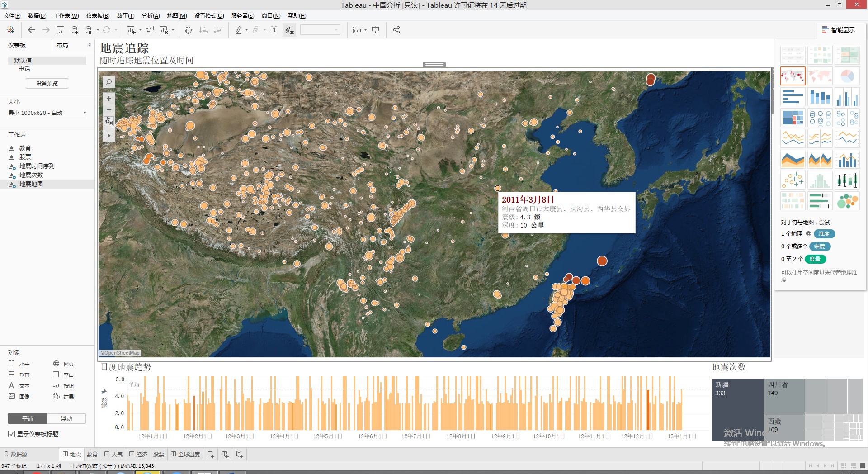Viewport: 868px width, 474px height.
Task: Click the new worksheet toolbar icon
Action: coord(131,30)
